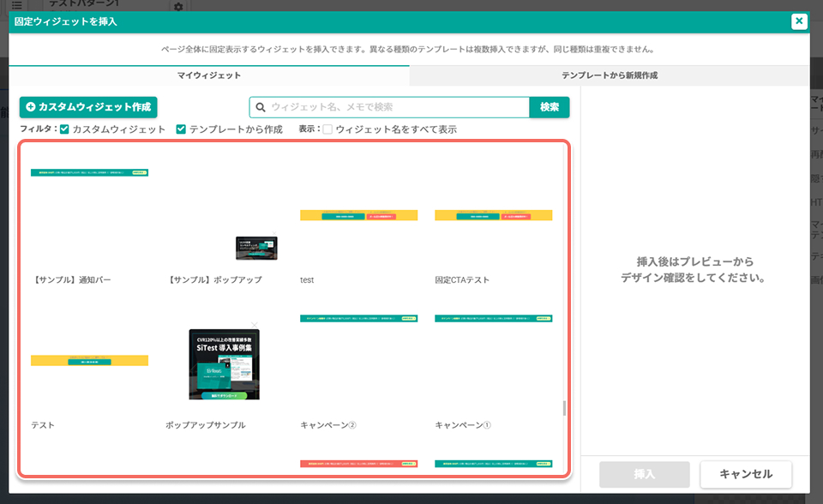Click the magnifier icon in search box

[x=261, y=107]
